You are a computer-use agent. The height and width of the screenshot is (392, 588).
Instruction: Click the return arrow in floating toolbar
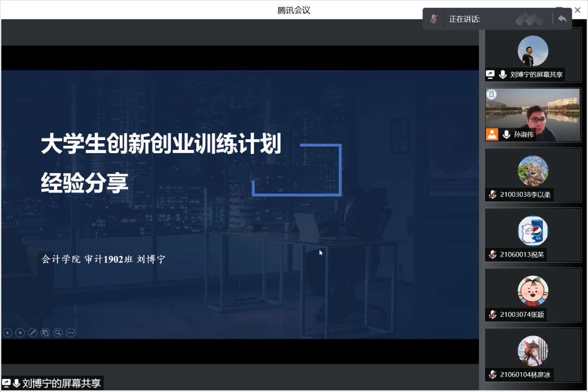[562, 19]
